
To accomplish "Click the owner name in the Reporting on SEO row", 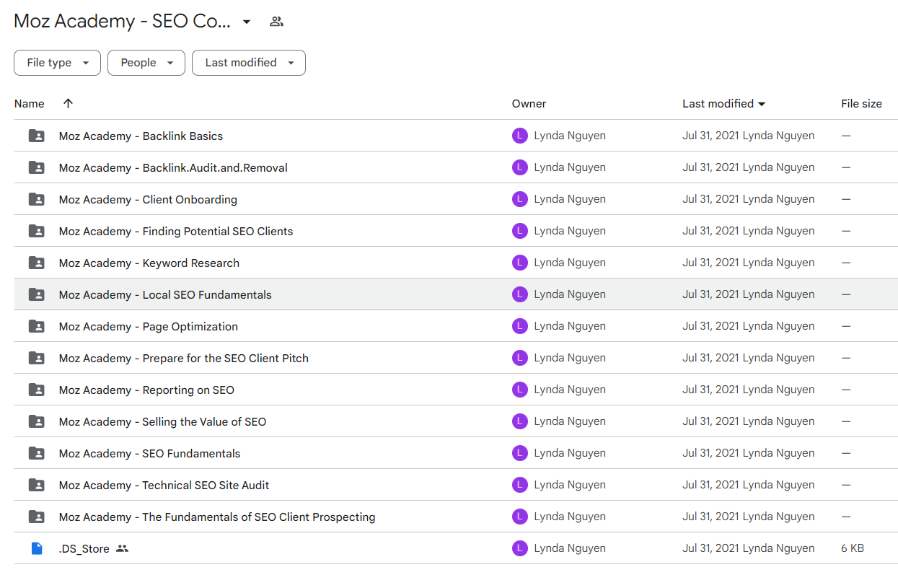I will [570, 390].
